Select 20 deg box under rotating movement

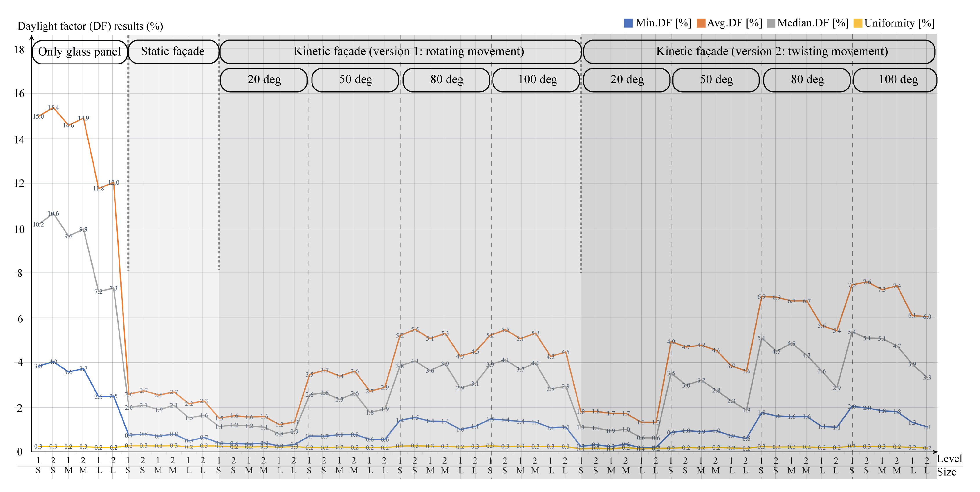tap(264, 79)
